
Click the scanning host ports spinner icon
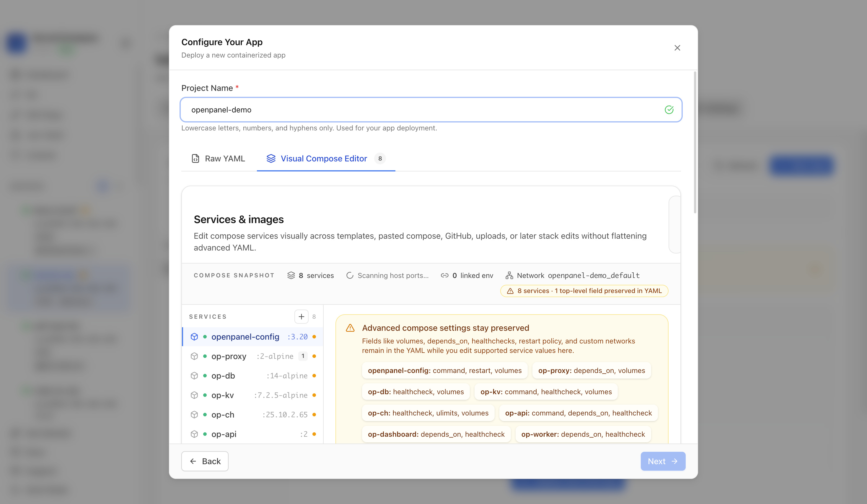(x=350, y=275)
